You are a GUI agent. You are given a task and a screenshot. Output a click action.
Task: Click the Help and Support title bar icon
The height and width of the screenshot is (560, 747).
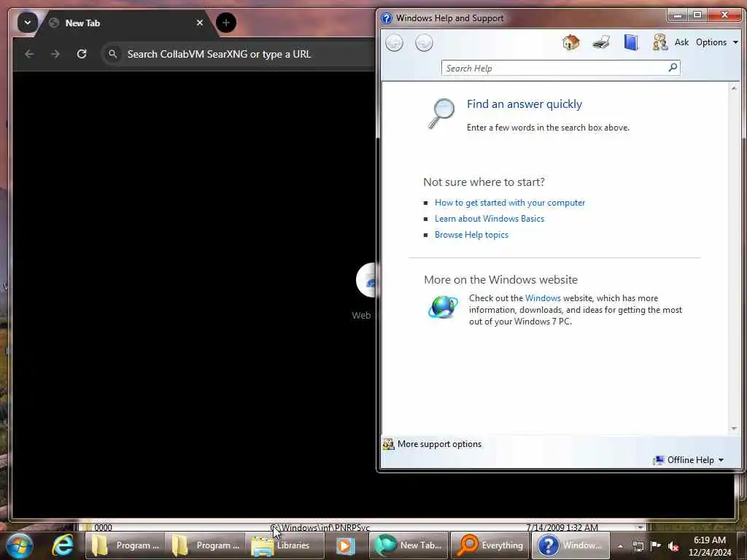click(387, 18)
